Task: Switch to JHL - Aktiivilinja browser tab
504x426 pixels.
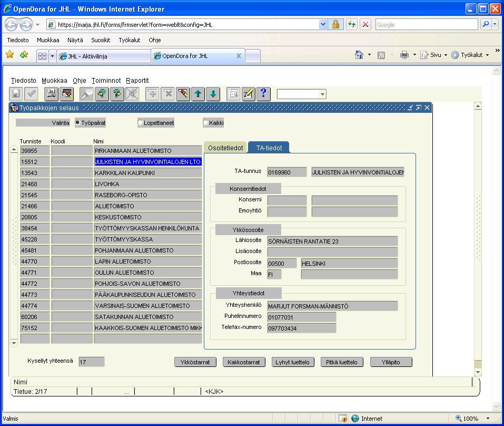Action: (x=104, y=56)
